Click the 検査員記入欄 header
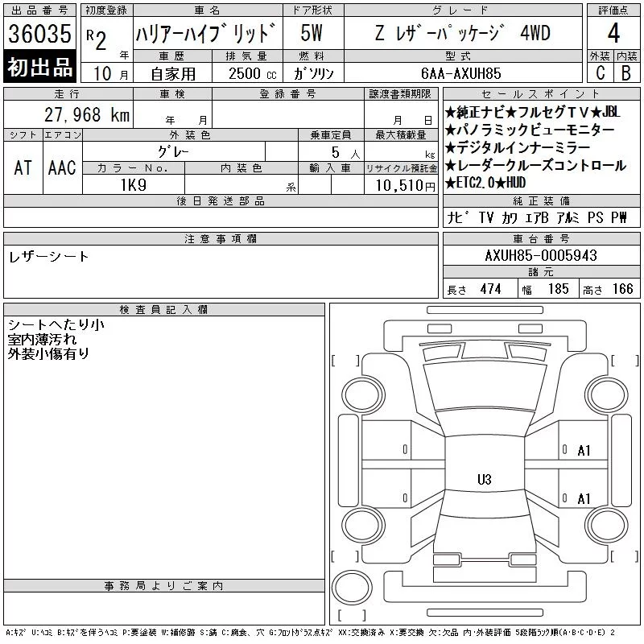 click(x=164, y=309)
